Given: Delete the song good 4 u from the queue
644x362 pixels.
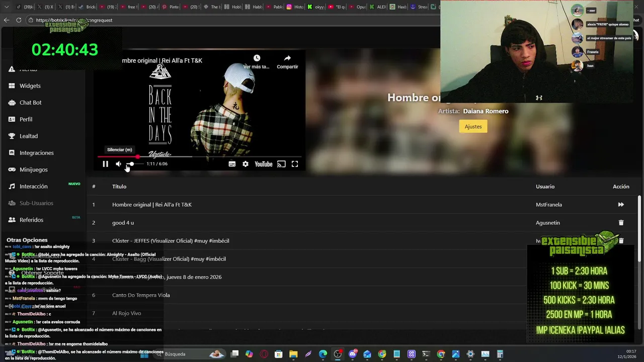Looking at the screenshot, I should coord(621,223).
